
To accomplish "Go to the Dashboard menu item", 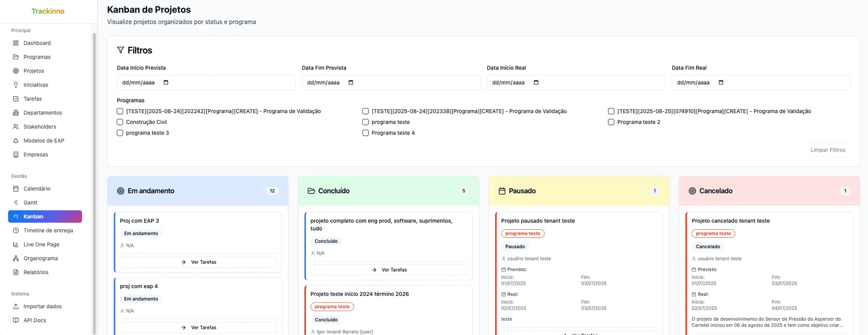I will [45, 43].
